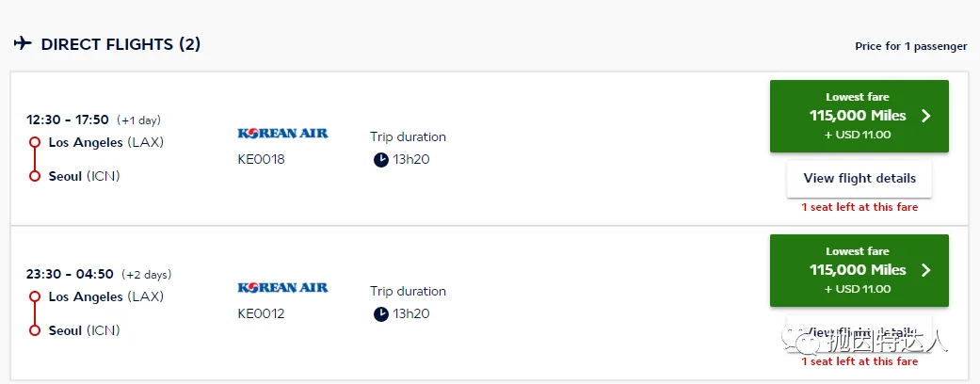The width and height of the screenshot is (980, 384).
Task: Click the Korean Air logo for KE0018
Action: (x=282, y=133)
